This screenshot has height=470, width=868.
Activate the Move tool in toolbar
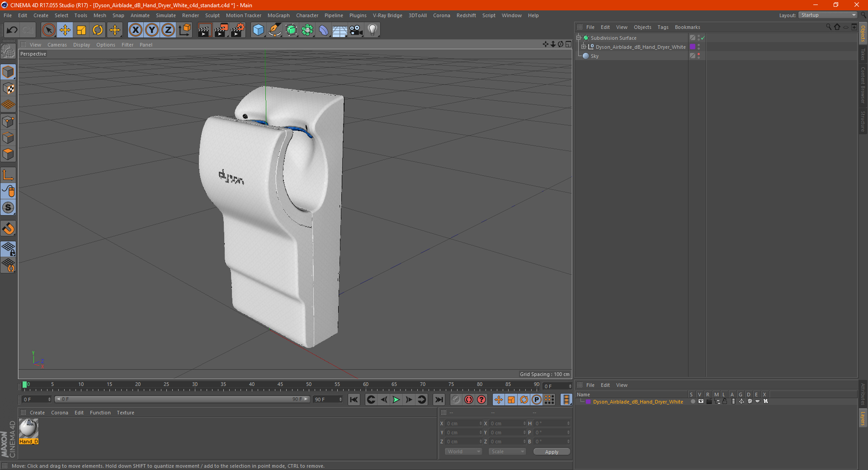pos(65,30)
